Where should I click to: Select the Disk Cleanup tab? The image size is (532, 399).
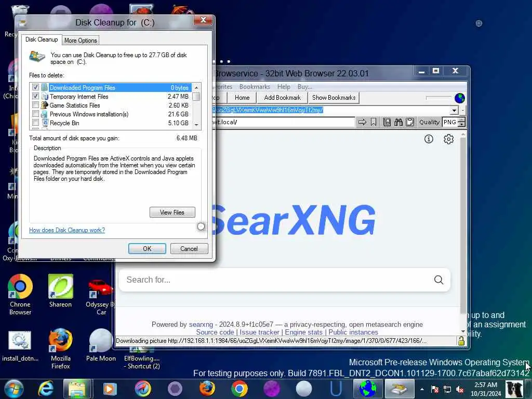point(42,39)
